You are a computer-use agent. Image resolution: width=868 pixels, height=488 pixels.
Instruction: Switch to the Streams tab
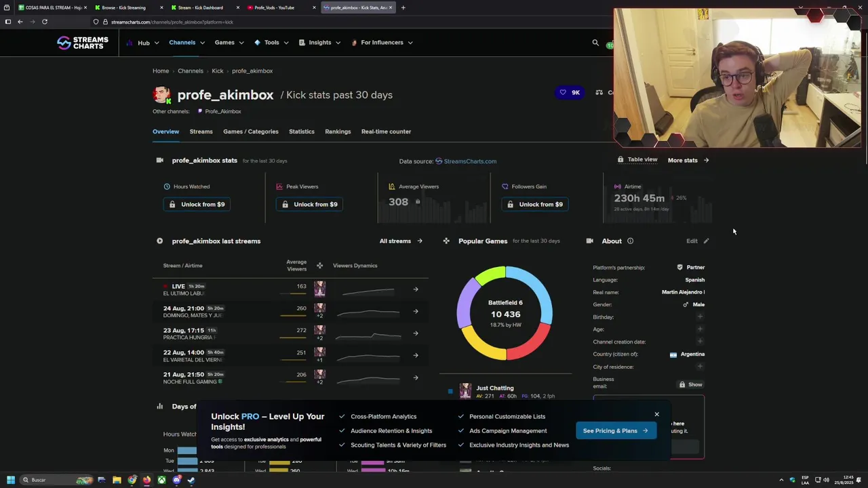201,131
